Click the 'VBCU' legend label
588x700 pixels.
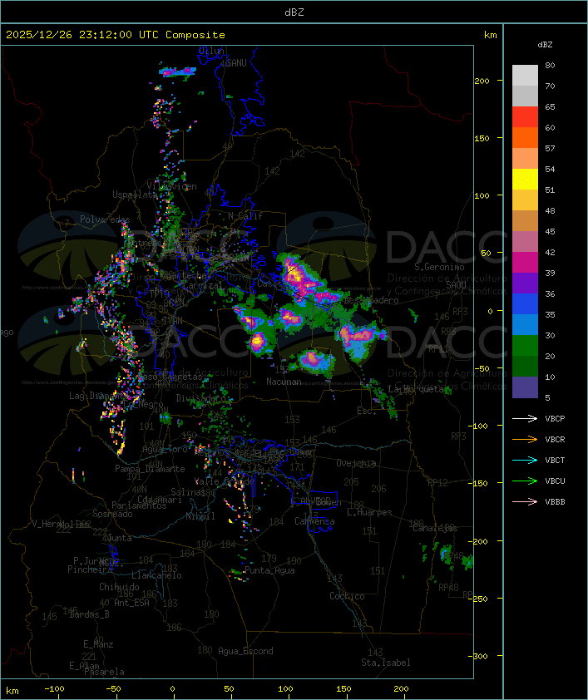pyautogui.click(x=555, y=481)
